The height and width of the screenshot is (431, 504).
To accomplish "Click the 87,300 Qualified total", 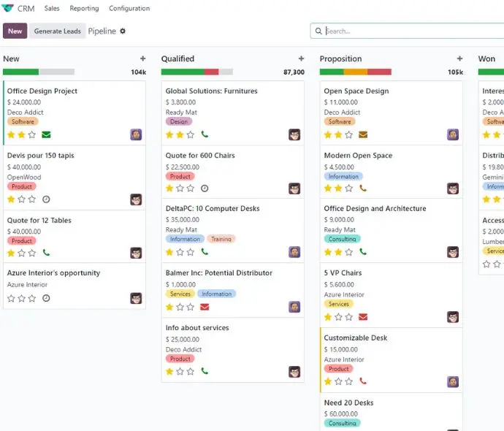I will [x=294, y=72].
